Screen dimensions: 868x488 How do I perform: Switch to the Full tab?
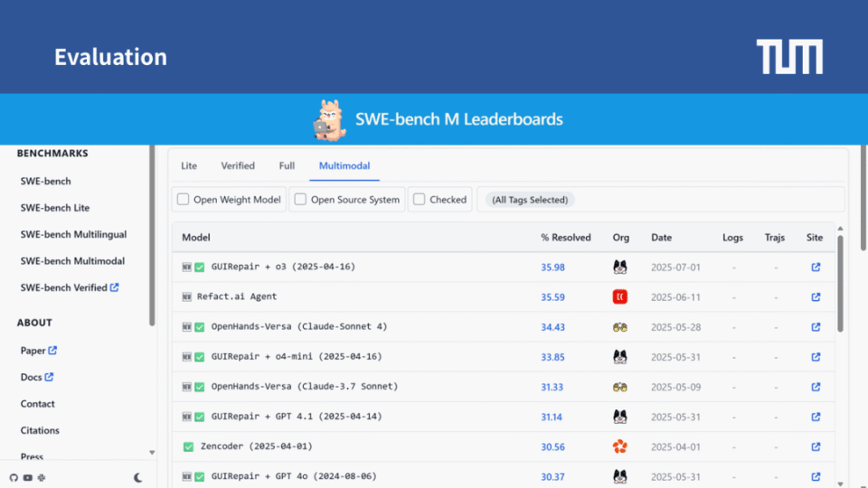point(287,165)
